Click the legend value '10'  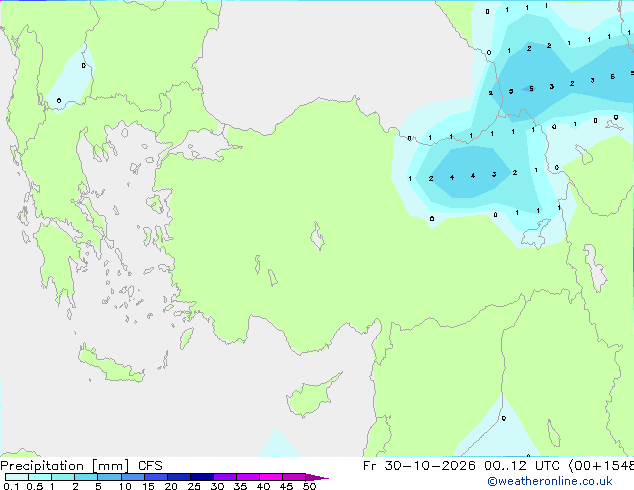[x=125, y=486]
